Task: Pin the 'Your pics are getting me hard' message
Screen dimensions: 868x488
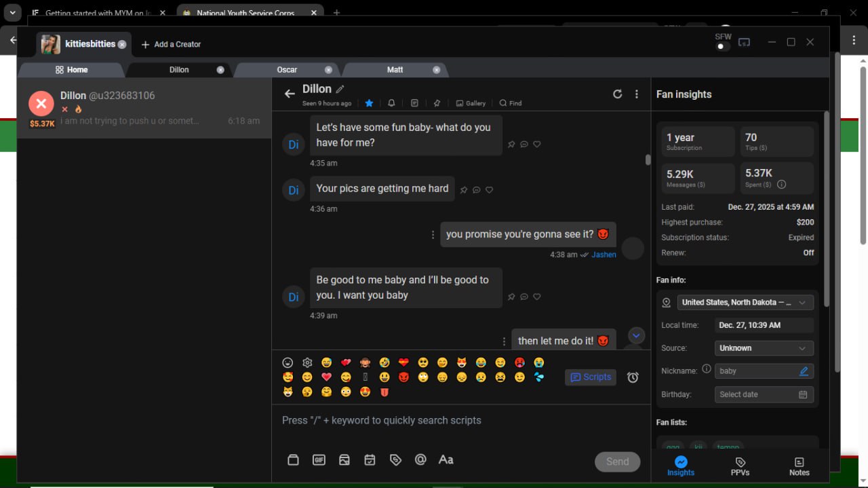Action: [x=464, y=190]
